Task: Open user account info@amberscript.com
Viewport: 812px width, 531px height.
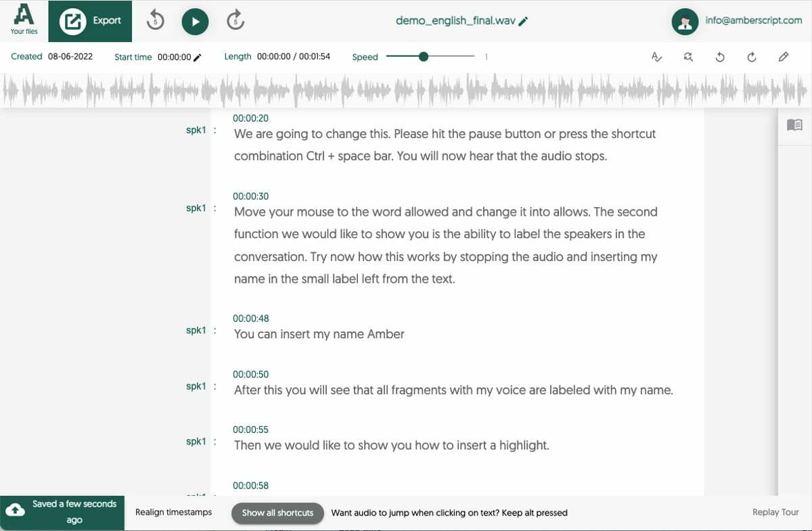Action: tap(737, 21)
